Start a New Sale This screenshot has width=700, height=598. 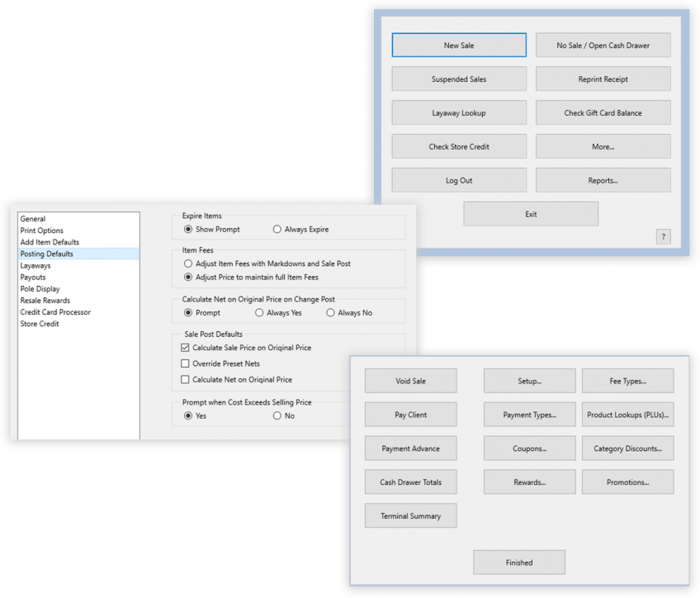[x=458, y=45]
